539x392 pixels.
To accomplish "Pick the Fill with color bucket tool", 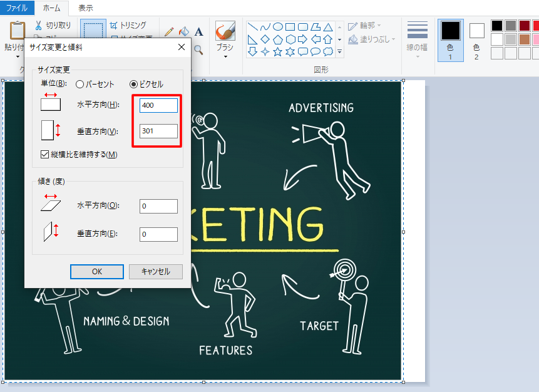I will point(183,31).
